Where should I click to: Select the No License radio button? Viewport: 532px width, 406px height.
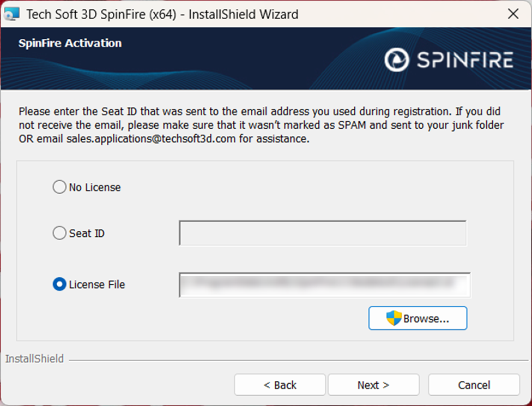point(59,187)
